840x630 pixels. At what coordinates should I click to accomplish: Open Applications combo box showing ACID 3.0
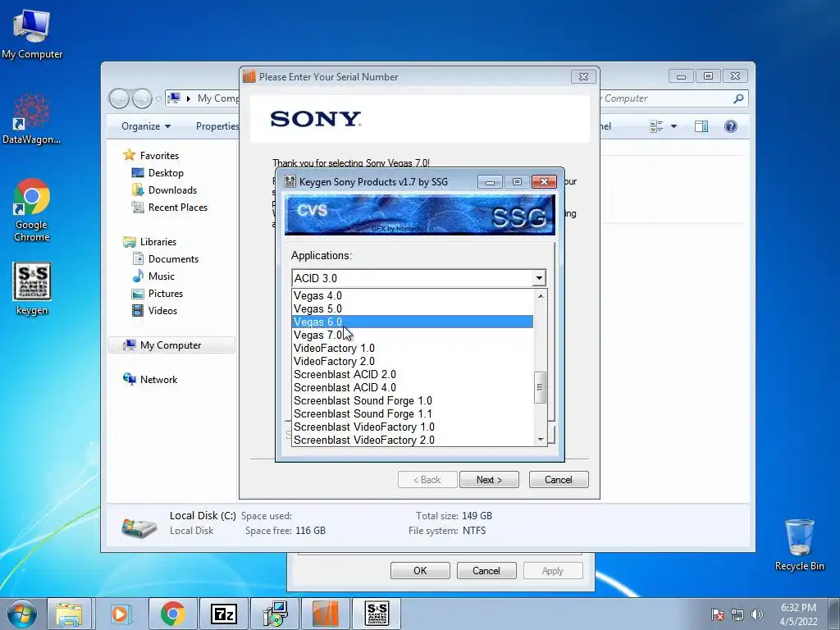(419, 278)
